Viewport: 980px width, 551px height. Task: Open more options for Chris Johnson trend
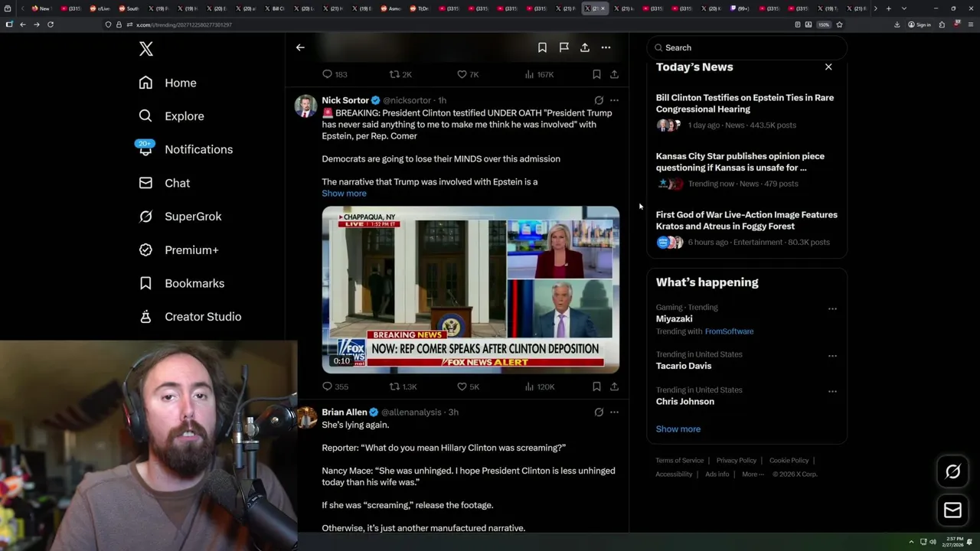tap(832, 391)
